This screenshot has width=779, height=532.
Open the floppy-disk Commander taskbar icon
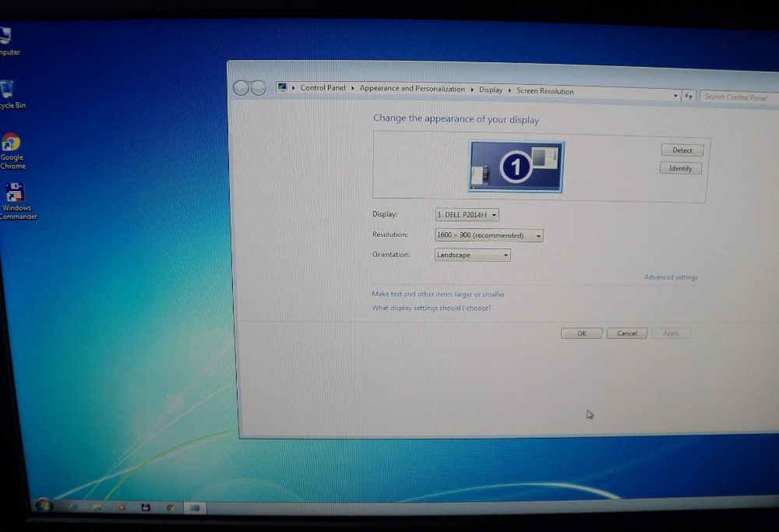pyautogui.click(x=146, y=507)
